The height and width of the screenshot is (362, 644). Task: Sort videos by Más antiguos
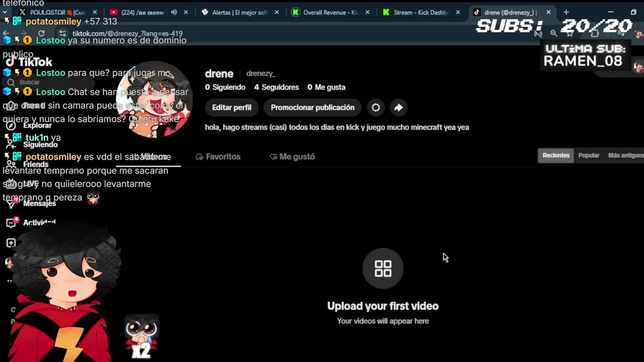tap(626, 155)
